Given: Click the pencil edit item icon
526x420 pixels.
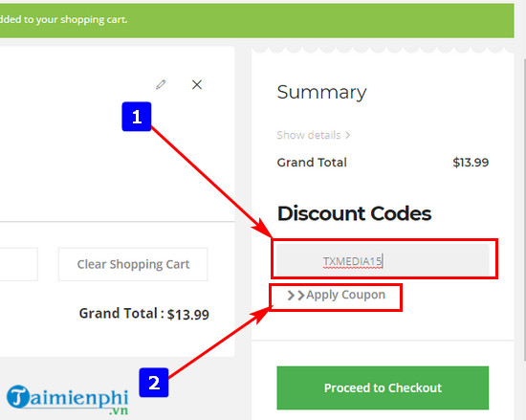Looking at the screenshot, I should 161,84.
